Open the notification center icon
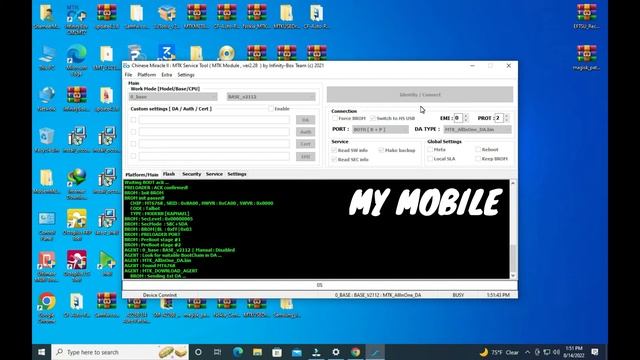The width and height of the screenshot is (640, 360). 595,352
